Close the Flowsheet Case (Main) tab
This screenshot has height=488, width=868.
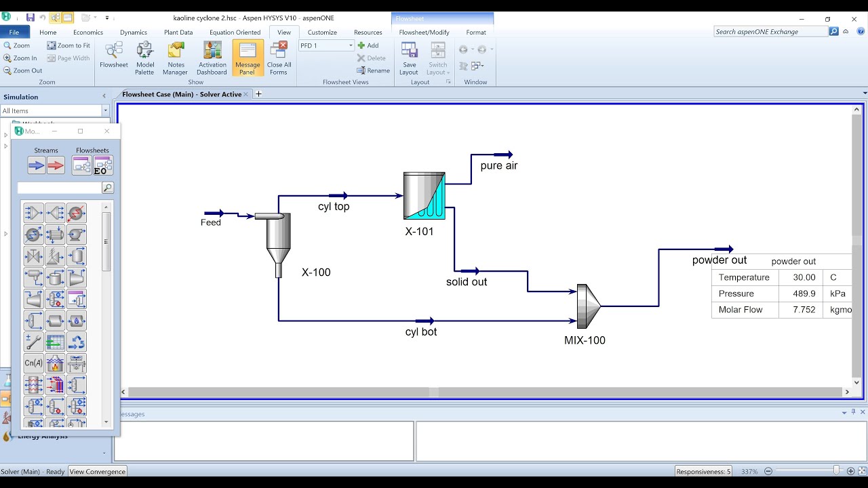[x=245, y=94]
